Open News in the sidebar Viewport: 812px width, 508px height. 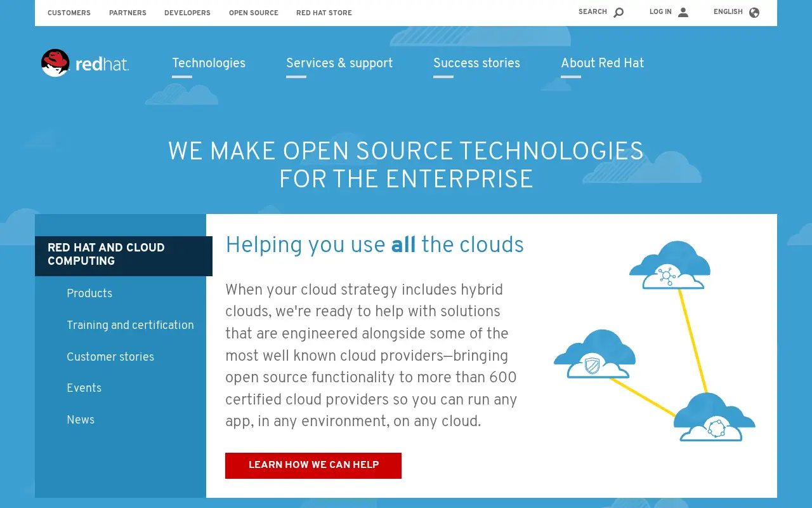(x=81, y=420)
